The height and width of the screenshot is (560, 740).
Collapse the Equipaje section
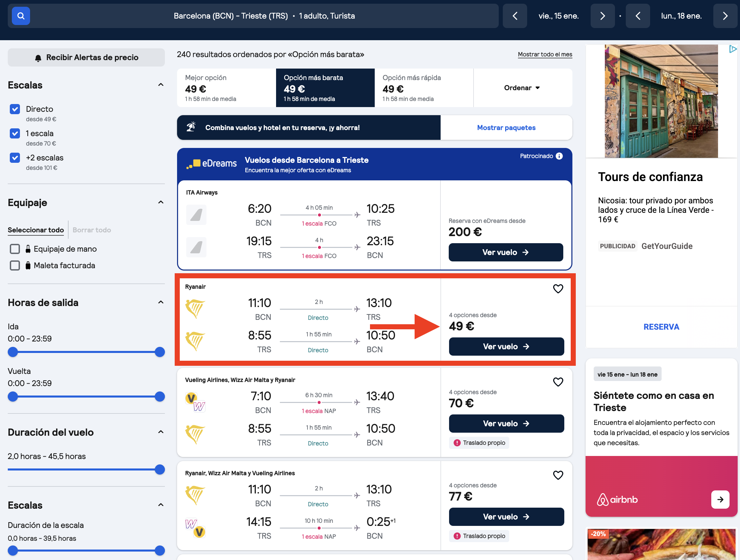point(161,202)
